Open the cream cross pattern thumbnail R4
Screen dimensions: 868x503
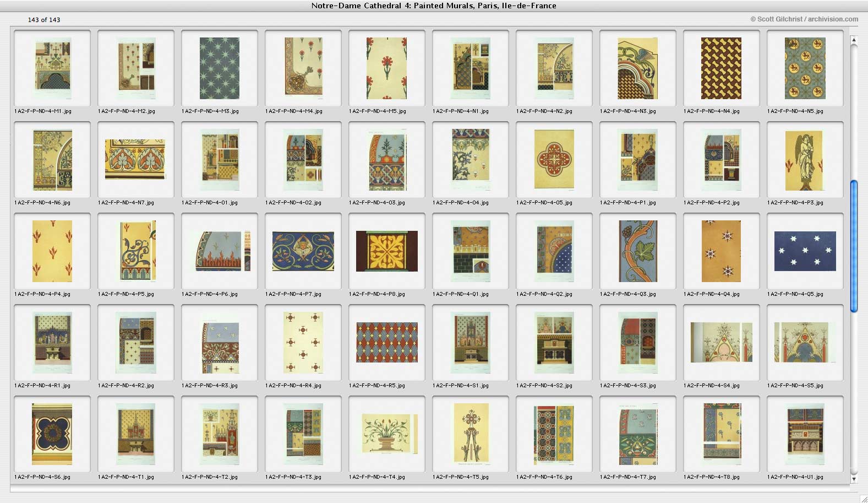pyautogui.click(x=303, y=343)
